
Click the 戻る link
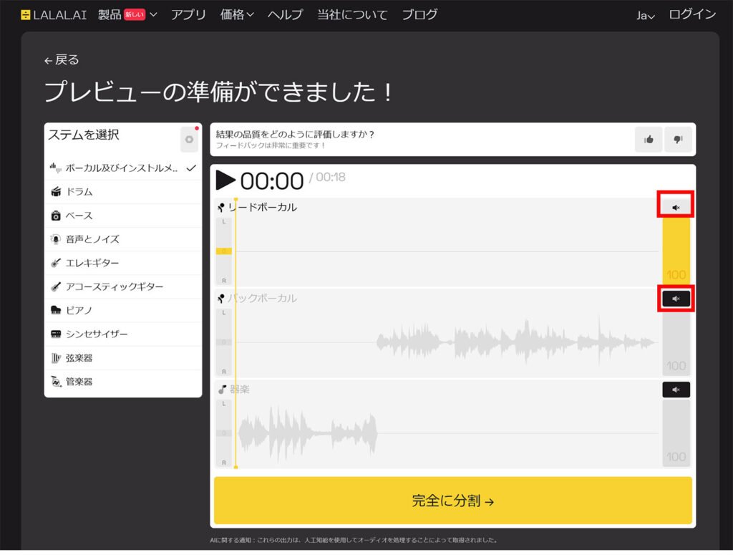pyautogui.click(x=61, y=61)
